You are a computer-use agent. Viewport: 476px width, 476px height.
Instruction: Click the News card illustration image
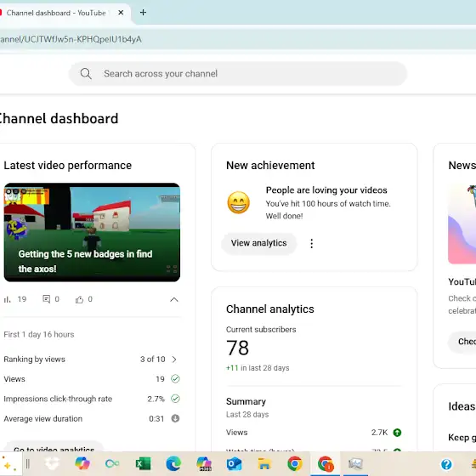[x=462, y=224]
